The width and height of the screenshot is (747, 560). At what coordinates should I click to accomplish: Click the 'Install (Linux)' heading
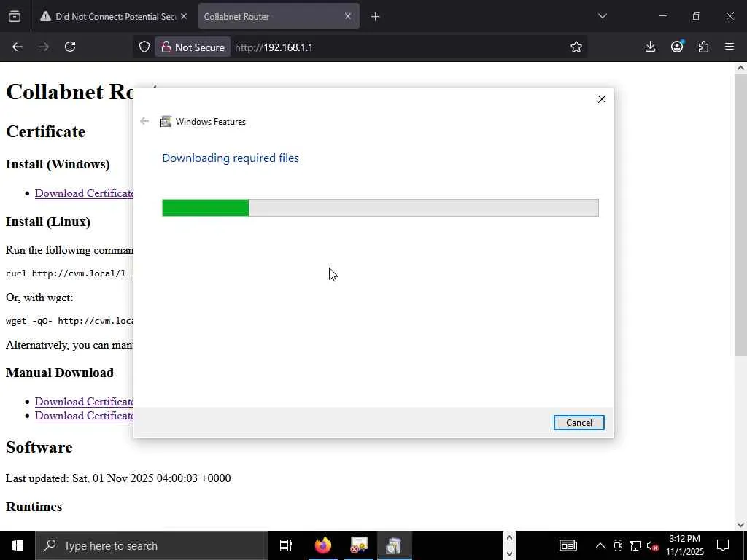point(48,222)
